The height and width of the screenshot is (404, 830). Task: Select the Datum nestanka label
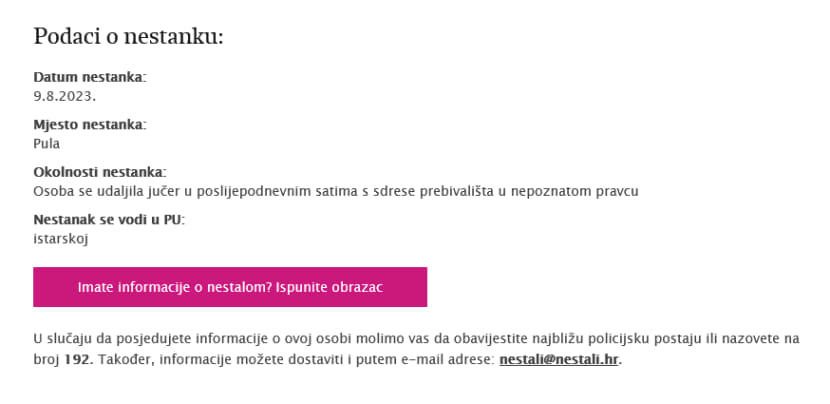pos(90,77)
